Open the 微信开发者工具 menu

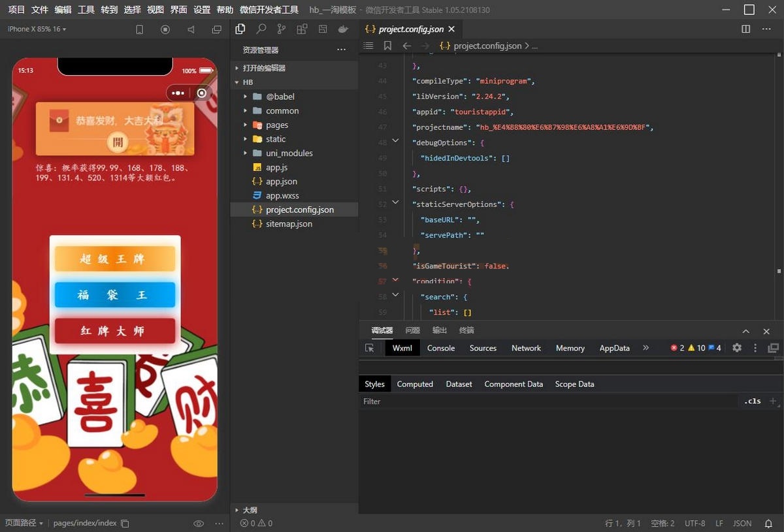pos(269,10)
